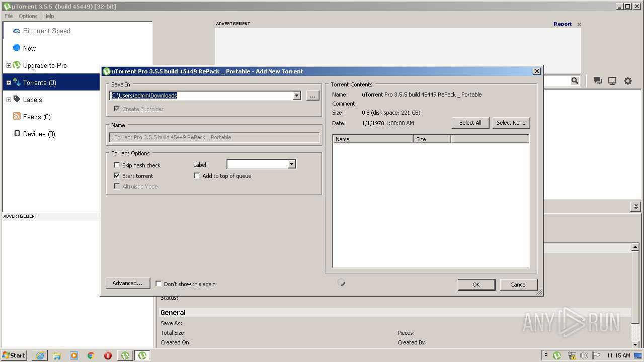Show hidden tray icons arrow
The image size is (644, 362).
(546, 355)
